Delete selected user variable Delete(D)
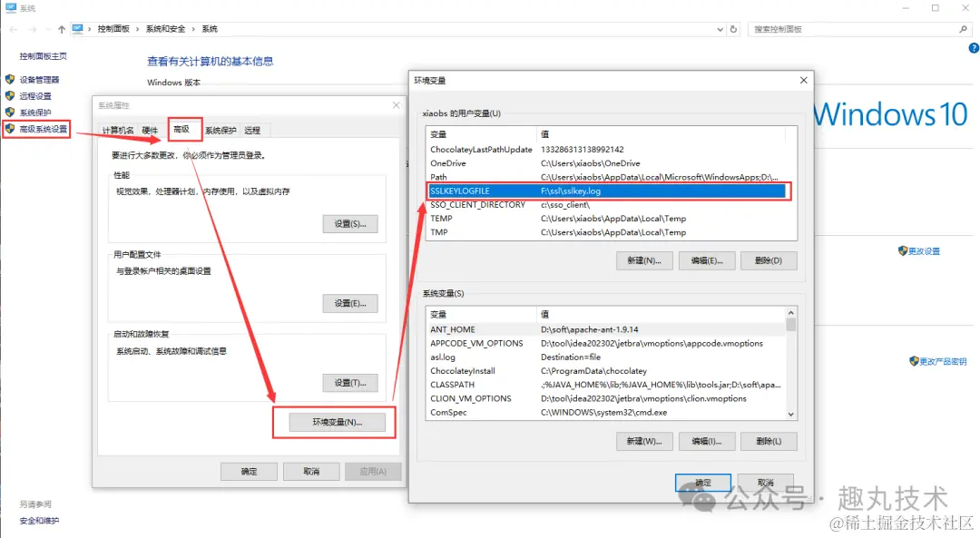This screenshot has width=980, height=538. (769, 260)
